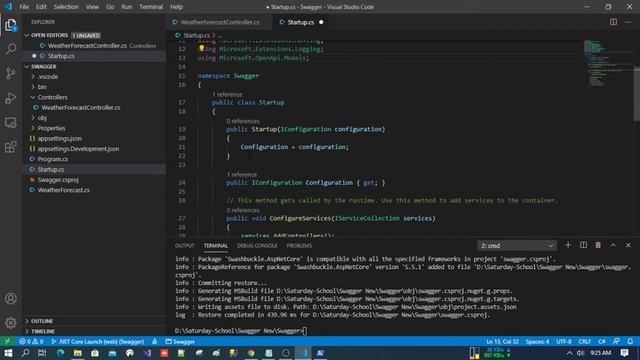Viewport: 640px width, 360px height.
Task: Switch to the Output panel tab
Action: click(x=184, y=246)
